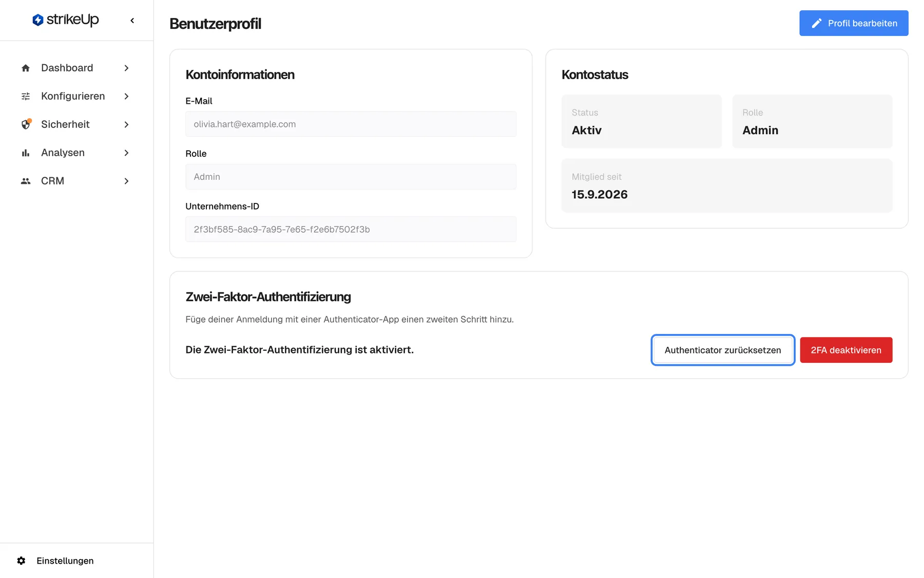
Task: Expand the Sicherheit submenu chevron
Action: tap(126, 124)
